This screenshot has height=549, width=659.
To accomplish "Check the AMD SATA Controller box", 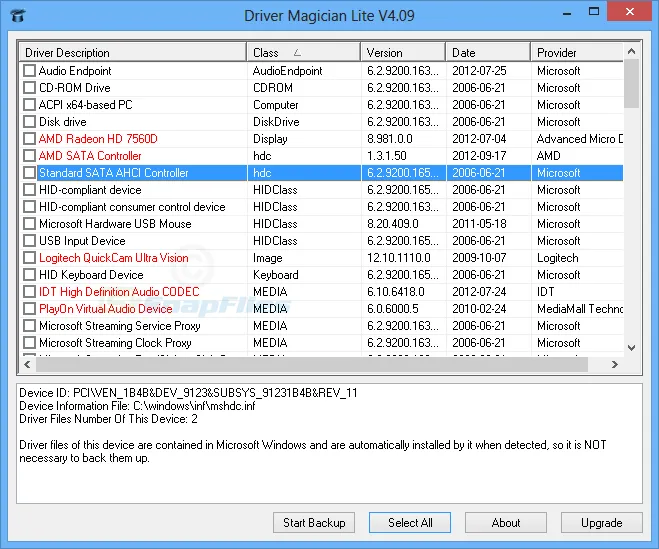I will 29,156.
